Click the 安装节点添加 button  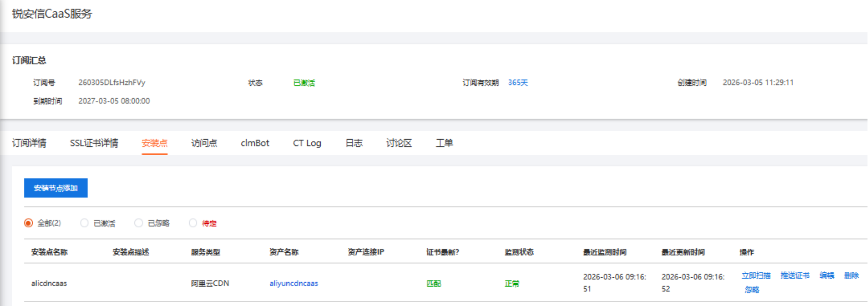pos(56,188)
